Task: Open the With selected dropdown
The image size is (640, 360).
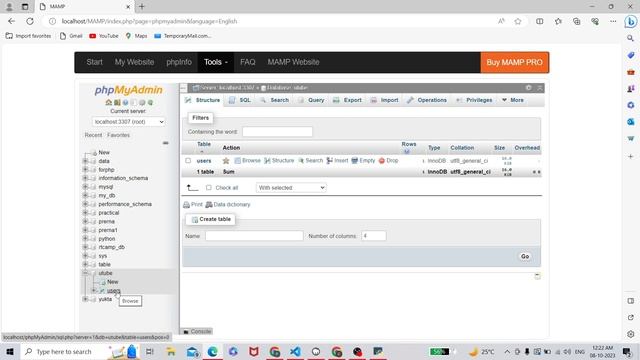Action: [291, 188]
